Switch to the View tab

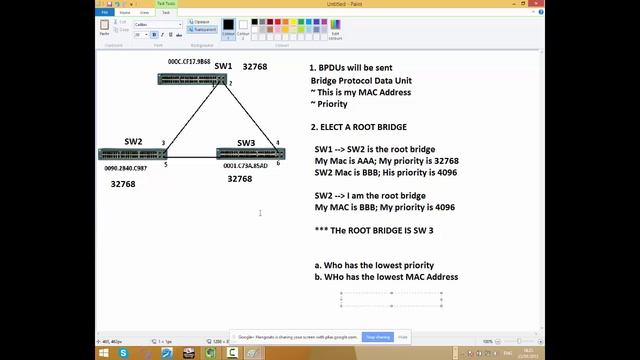click(x=144, y=13)
